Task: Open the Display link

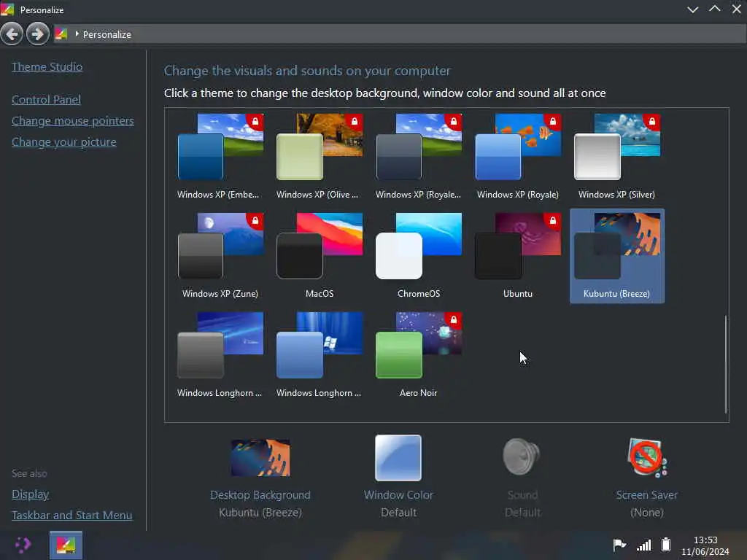Action: [30, 494]
